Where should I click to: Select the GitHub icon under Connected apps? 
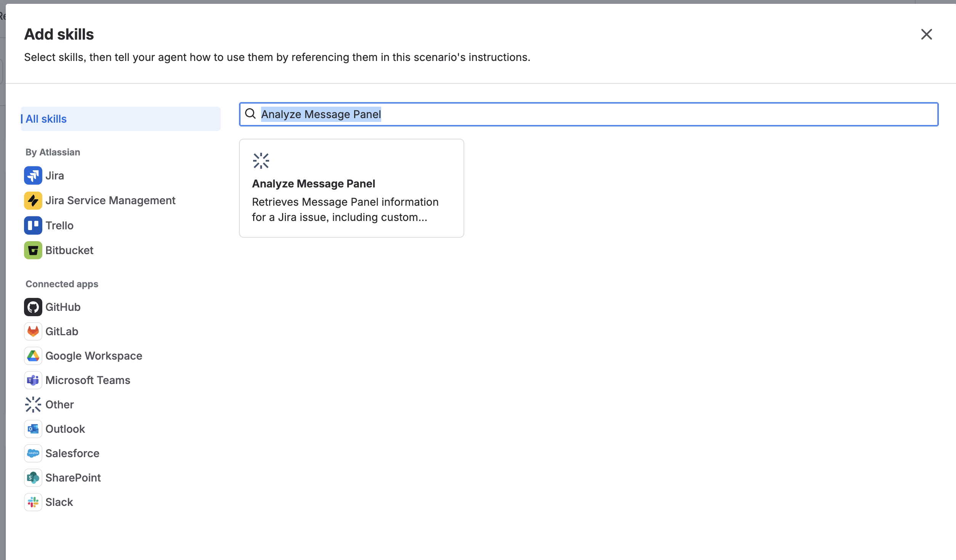point(33,307)
